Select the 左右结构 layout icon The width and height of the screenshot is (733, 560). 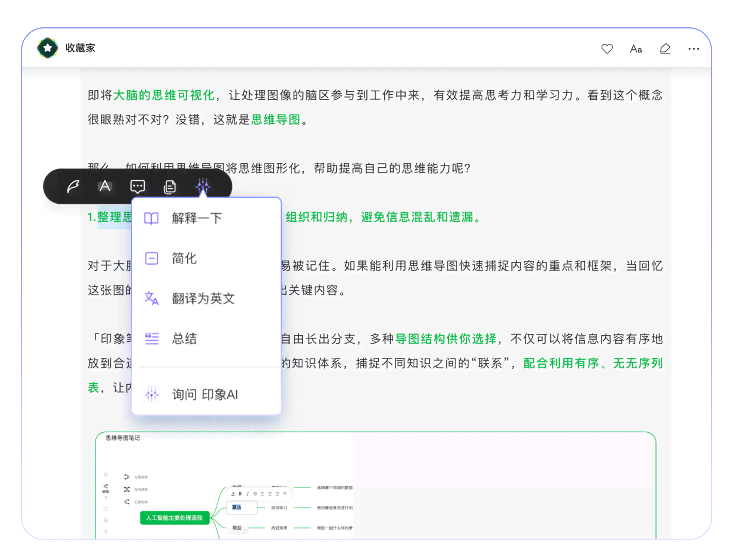click(127, 489)
